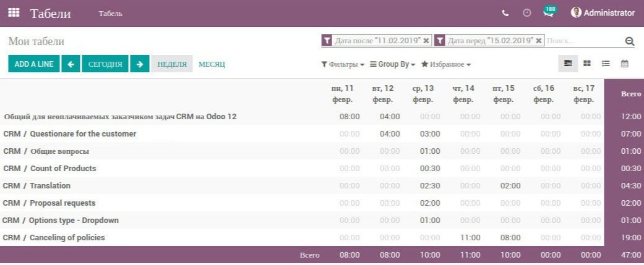Switch to list view icon
This screenshot has height=265, width=644.
tap(606, 64)
